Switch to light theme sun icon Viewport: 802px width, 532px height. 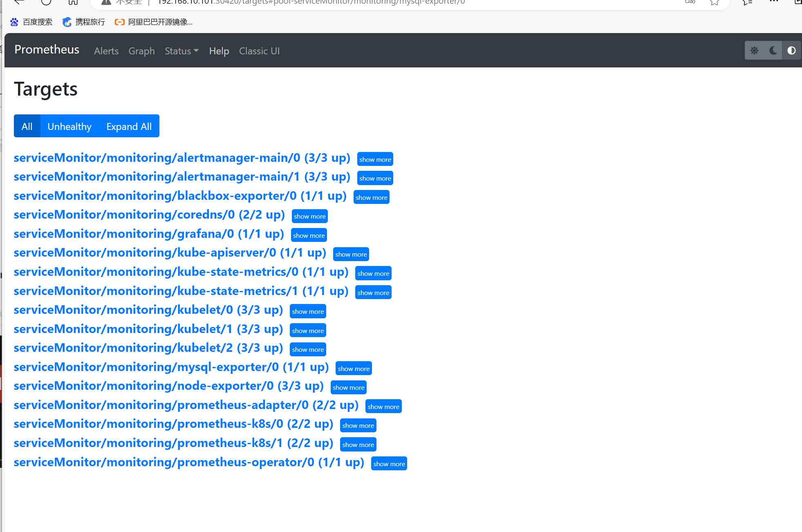(754, 51)
